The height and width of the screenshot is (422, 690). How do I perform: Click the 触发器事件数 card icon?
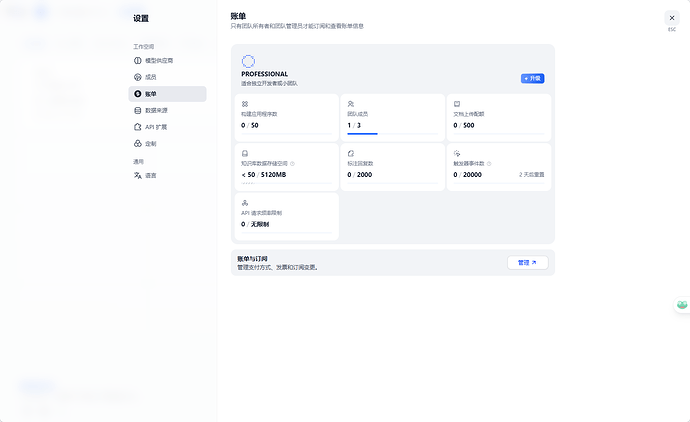tap(457, 153)
